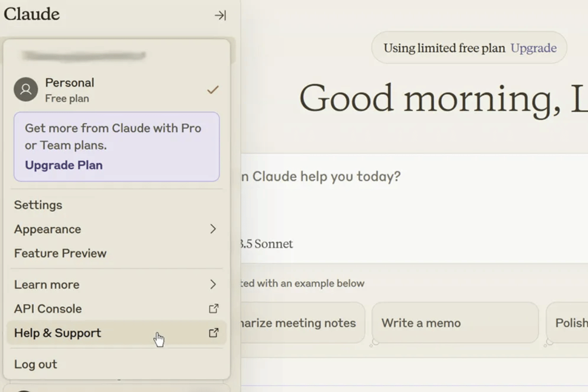Expand the Appearance submenu chevron
588x392 pixels.
pos(213,229)
